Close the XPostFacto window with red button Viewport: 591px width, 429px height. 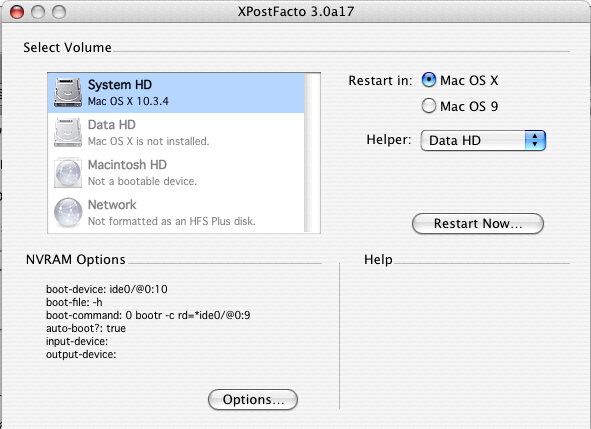click(x=17, y=12)
